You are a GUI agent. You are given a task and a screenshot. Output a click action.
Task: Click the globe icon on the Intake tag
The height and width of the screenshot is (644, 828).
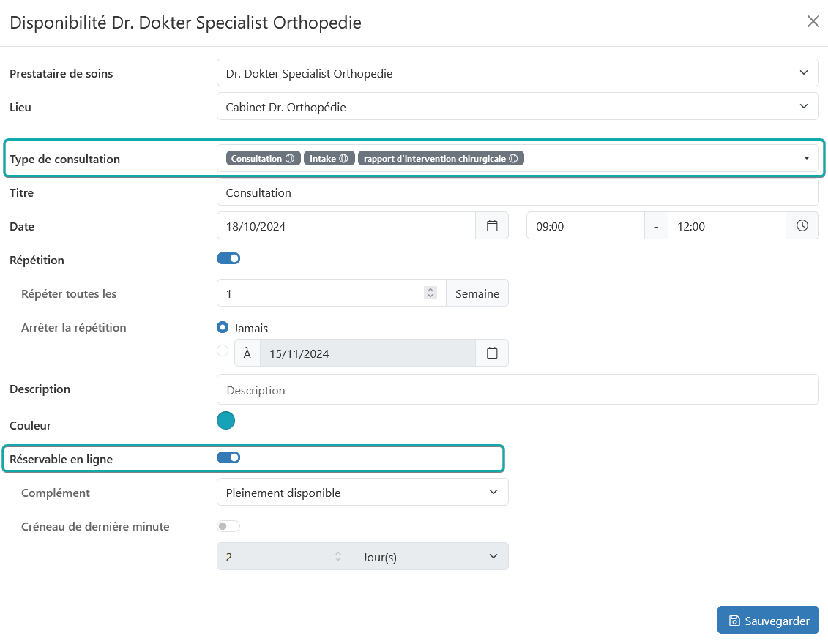(x=344, y=158)
